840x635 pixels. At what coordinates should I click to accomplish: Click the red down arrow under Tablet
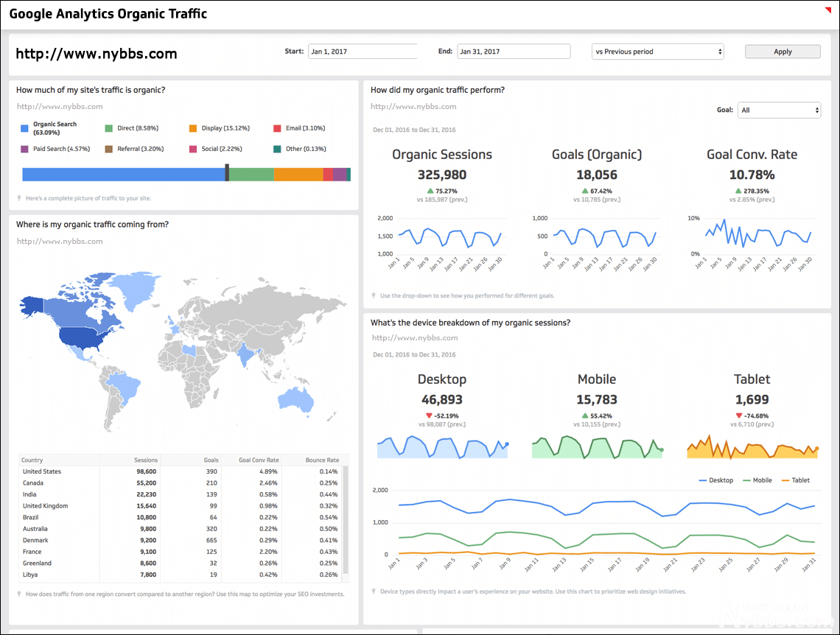pos(739,415)
